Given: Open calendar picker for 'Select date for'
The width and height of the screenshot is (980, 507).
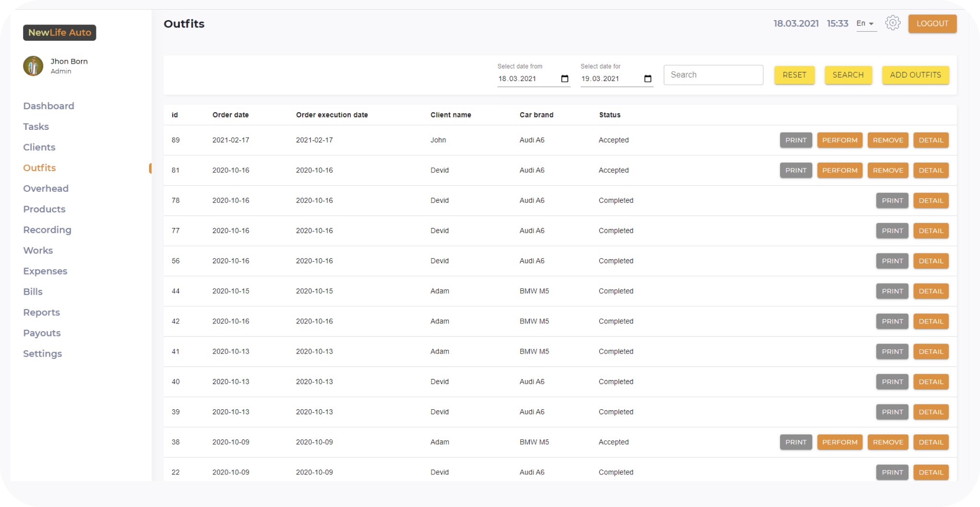Looking at the screenshot, I should 647,79.
